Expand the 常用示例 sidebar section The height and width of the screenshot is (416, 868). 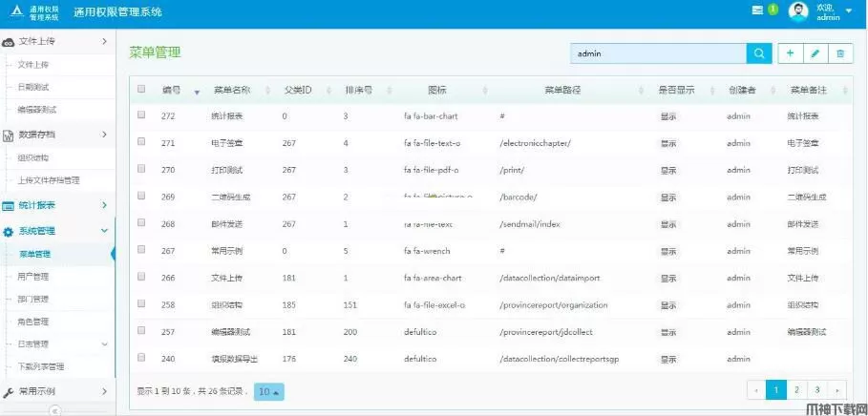(x=55, y=391)
